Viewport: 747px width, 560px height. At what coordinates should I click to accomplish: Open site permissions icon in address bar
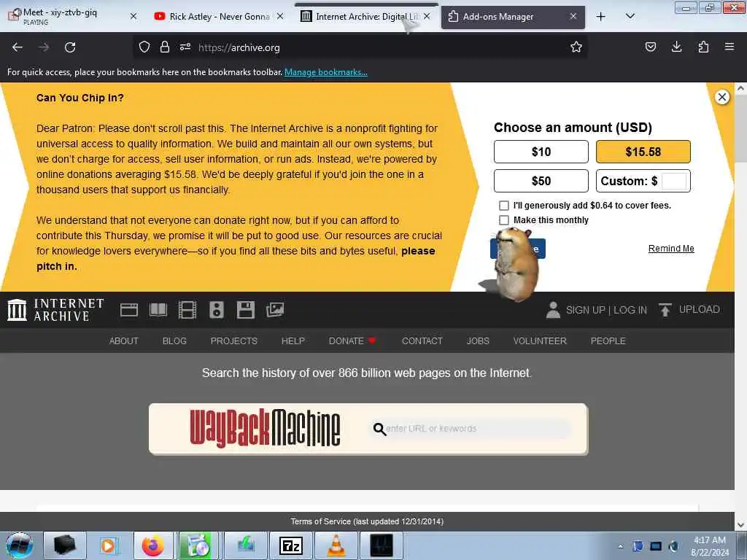click(185, 47)
